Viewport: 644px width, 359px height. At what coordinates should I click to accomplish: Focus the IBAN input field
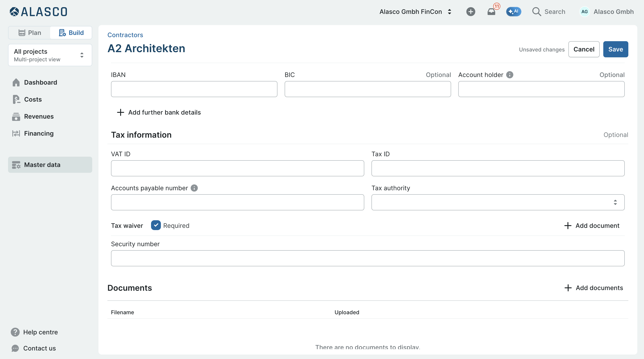pos(194,89)
